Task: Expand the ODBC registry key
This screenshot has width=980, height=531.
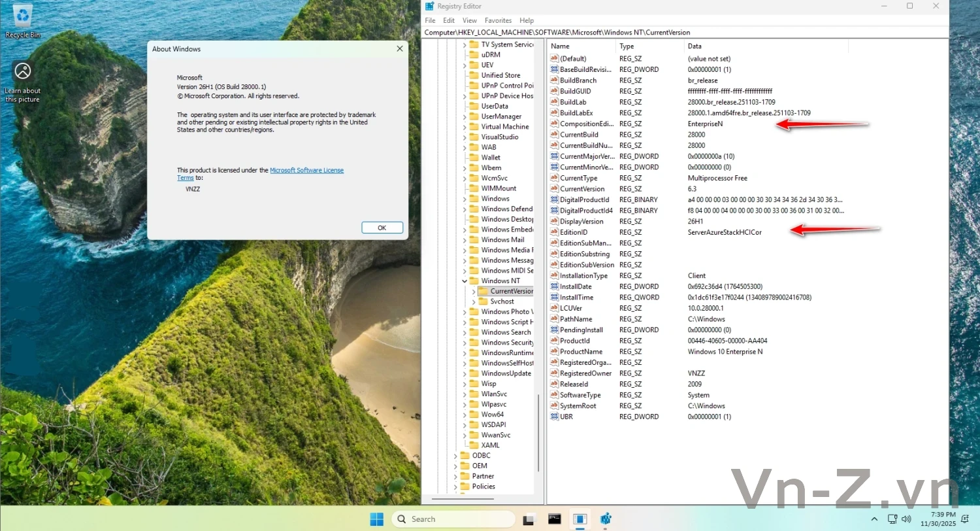Action: coord(455,456)
